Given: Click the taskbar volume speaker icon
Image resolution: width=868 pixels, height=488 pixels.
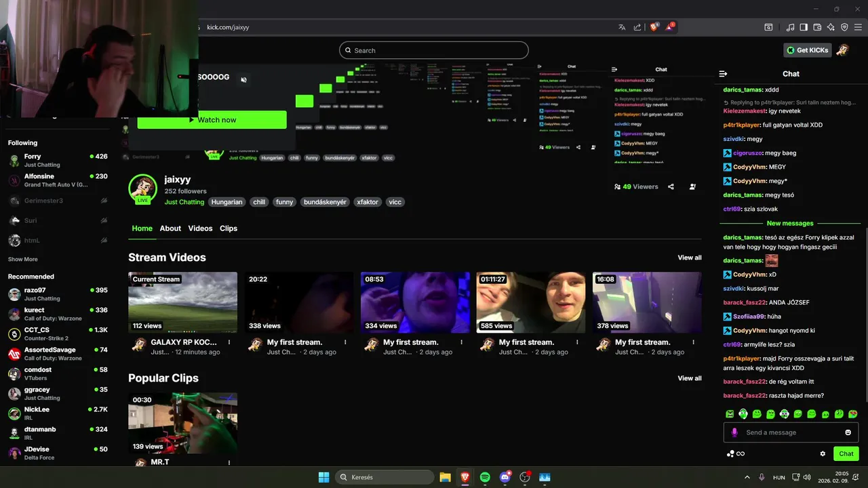Looking at the screenshot, I should click(806, 477).
